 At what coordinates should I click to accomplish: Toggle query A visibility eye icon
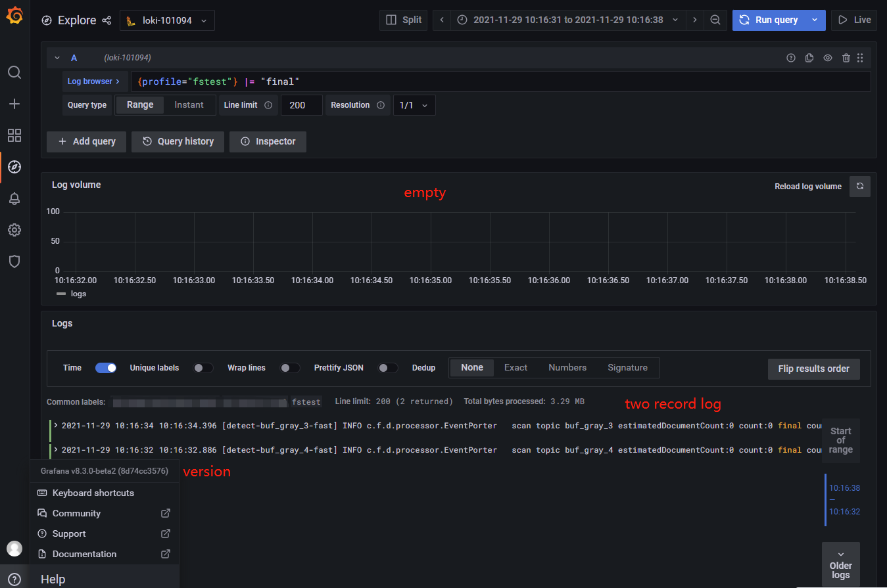click(828, 58)
